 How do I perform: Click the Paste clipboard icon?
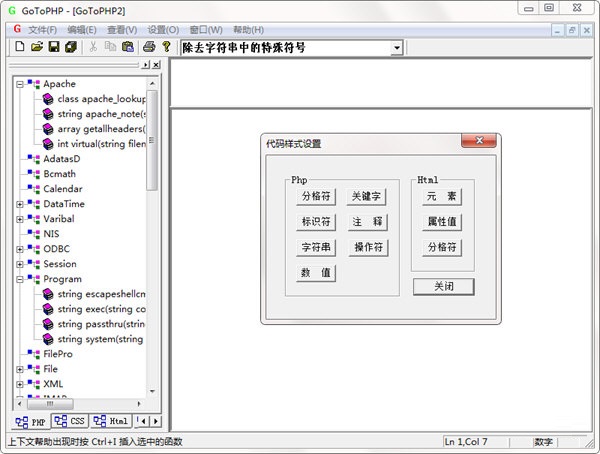click(x=127, y=47)
